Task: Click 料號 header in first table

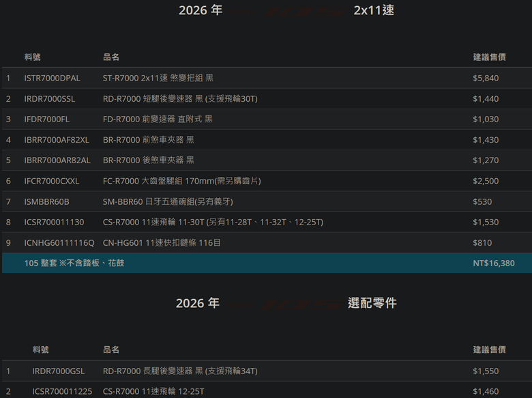Action: click(33, 57)
